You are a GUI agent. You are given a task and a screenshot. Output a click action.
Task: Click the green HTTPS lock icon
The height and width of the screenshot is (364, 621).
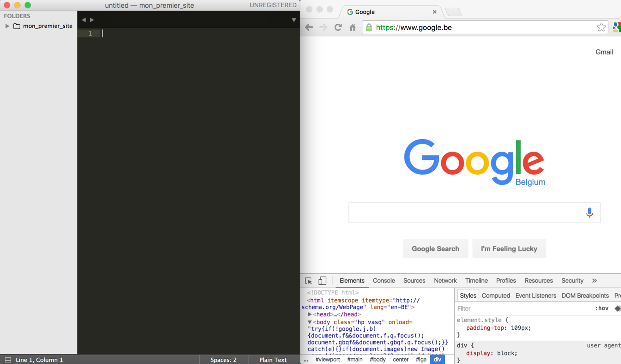click(x=369, y=28)
